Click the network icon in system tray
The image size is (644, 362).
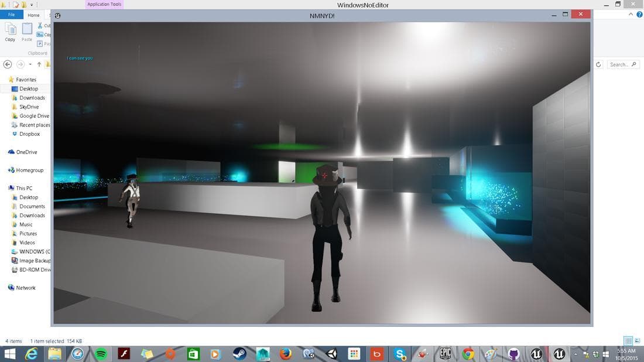coord(585,354)
